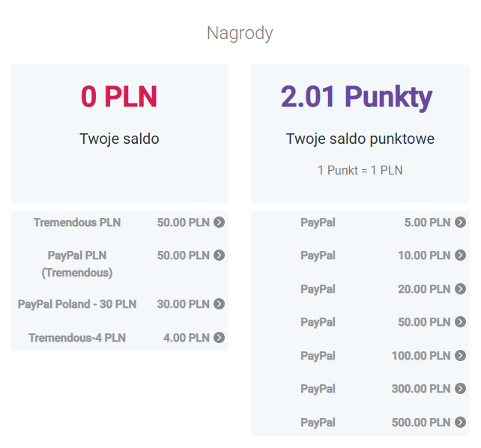This screenshot has width=481, height=448.
Task: Click arrow icon next to PayPal 20.00 PLN
Action: point(460,289)
